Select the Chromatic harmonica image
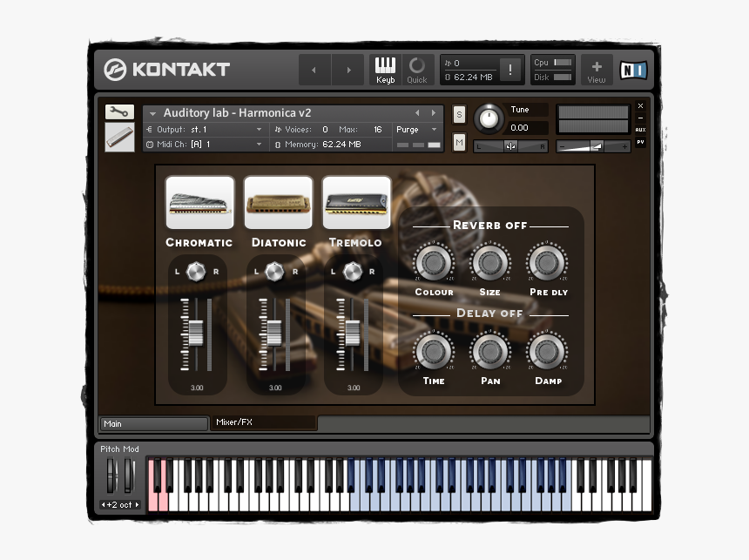Screen dimensions: 749x560 [x=199, y=203]
